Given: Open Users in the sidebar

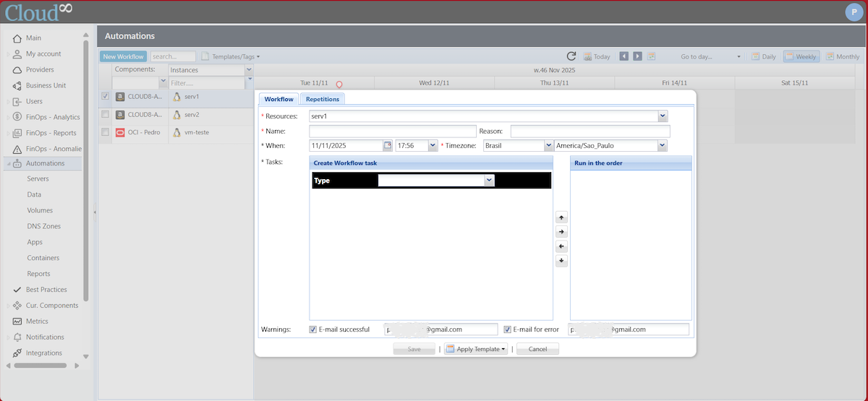Looking at the screenshot, I should pyautogui.click(x=34, y=102).
